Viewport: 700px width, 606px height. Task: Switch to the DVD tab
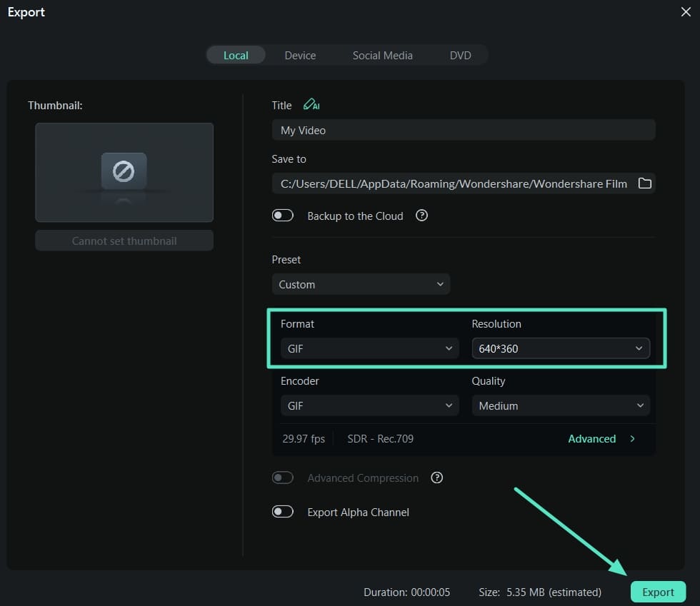460,56
